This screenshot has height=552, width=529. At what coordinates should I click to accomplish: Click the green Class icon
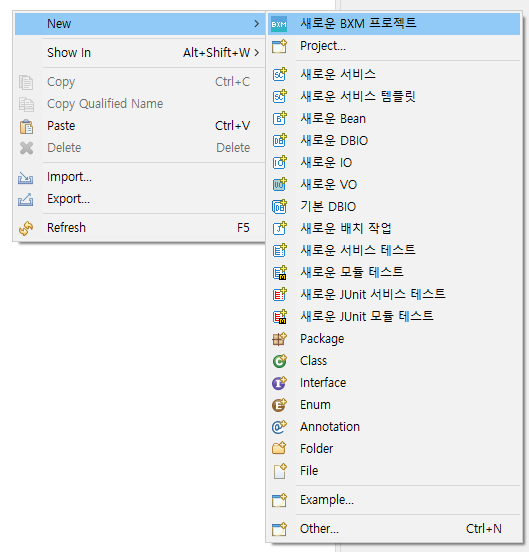pos(279,361)
